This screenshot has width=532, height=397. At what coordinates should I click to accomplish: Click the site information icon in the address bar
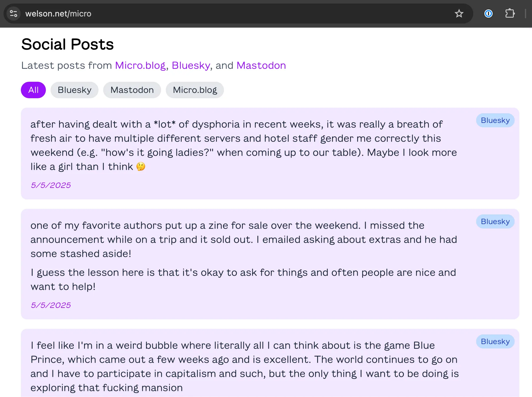[13, 13]
